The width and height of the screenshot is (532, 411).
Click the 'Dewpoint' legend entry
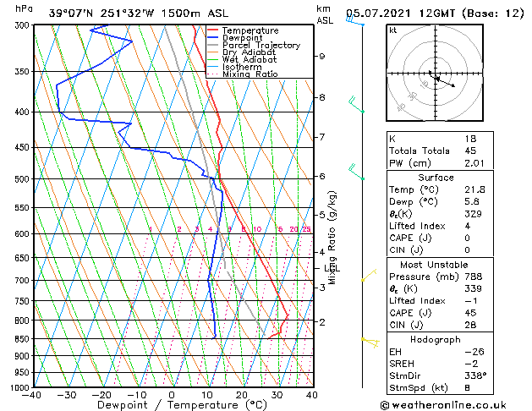[x=242, y=38]
